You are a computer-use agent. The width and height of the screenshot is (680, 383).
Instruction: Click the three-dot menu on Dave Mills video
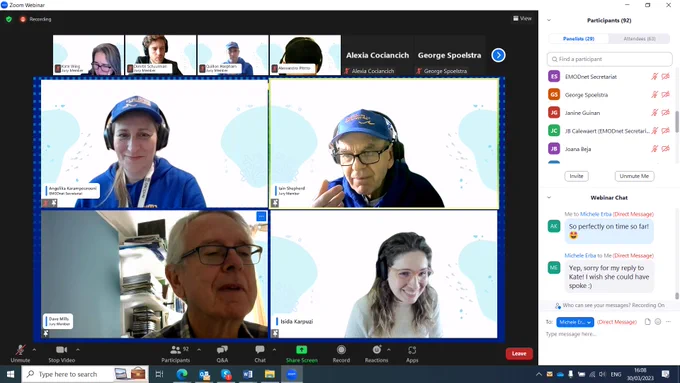pos(261,216)
